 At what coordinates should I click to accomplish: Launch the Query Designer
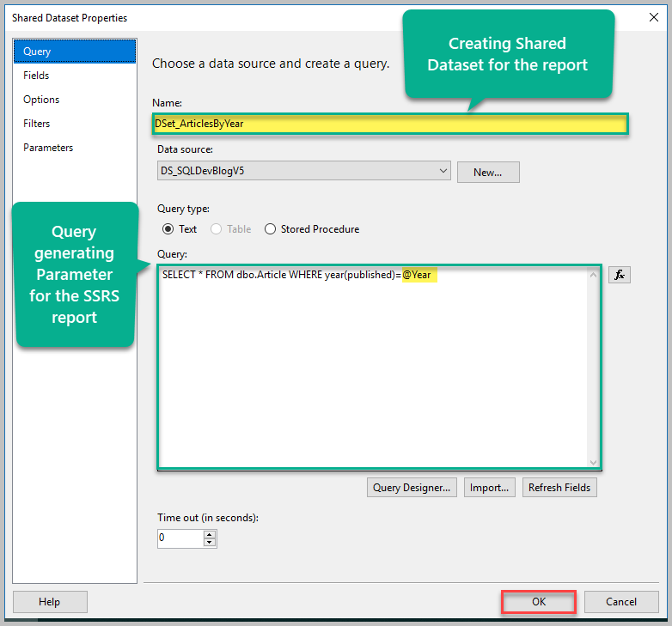(412, 488)
